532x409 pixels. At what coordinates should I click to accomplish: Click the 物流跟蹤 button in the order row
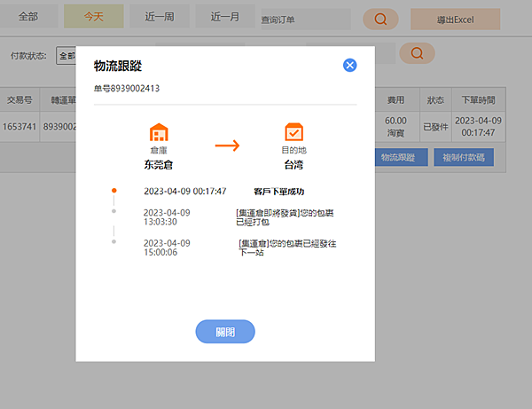click(x=401, y=157)
